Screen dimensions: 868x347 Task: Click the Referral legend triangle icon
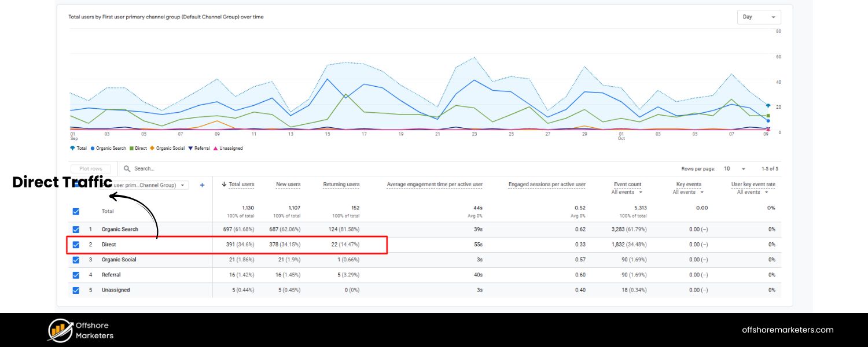click(190, 149)
